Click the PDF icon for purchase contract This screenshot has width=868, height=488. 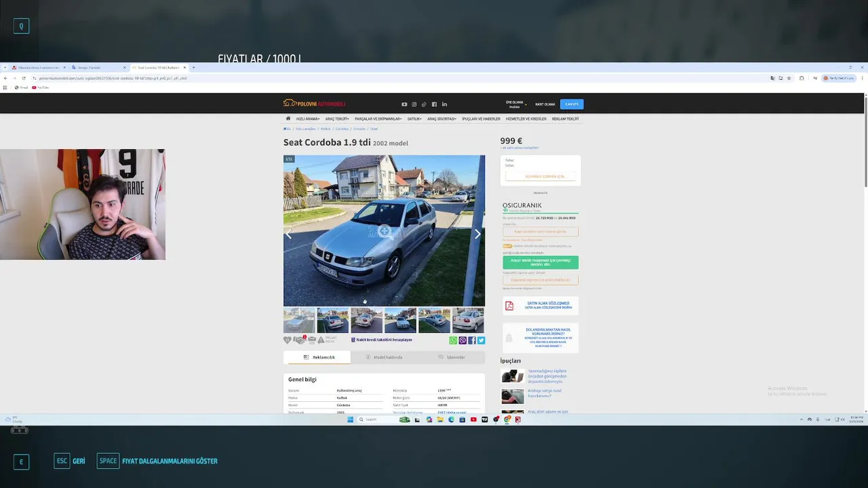pos(509,306)
